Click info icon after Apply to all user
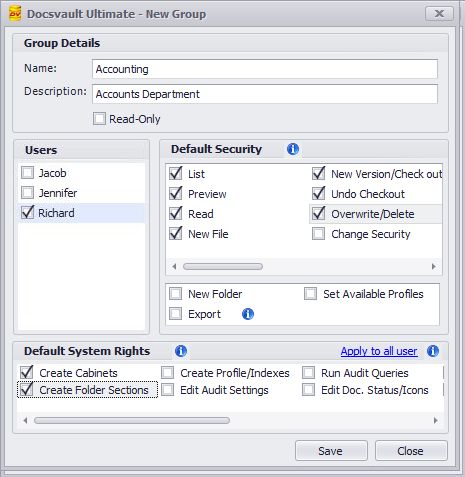This screenshot has height=477, width=465. pos(433,351)
